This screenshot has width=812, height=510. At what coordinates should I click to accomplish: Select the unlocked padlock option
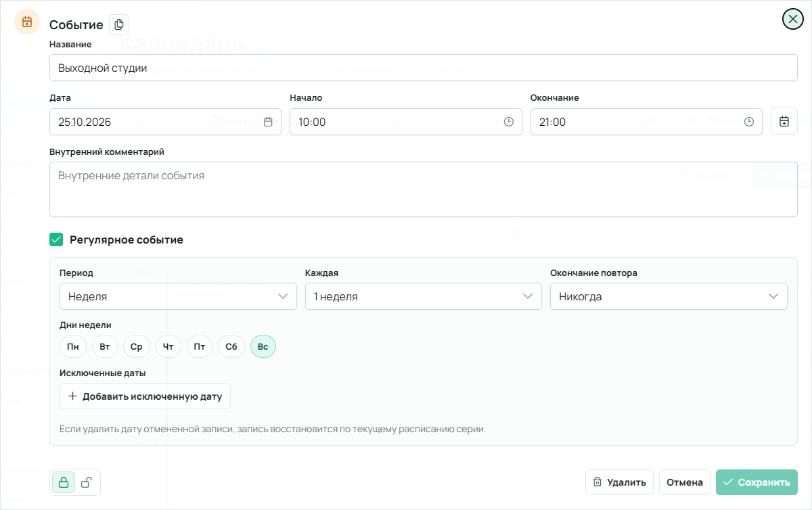87,482
